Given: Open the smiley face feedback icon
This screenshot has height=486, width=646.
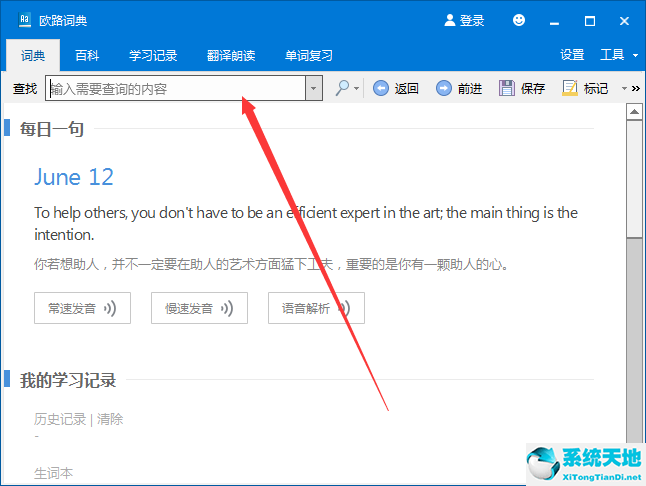Looking at the screenshot, I should click(519, 20).
